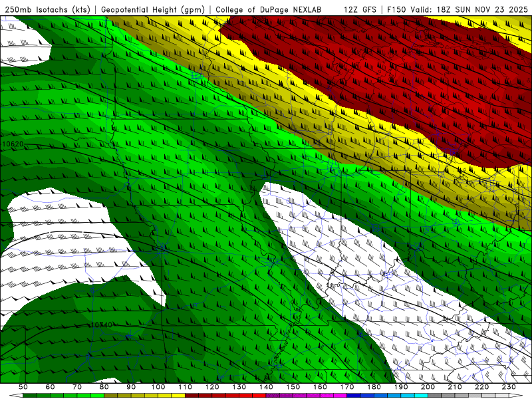
Task: Click the 'College of DuPage NEXLAB' label
Action: point(268,9)
